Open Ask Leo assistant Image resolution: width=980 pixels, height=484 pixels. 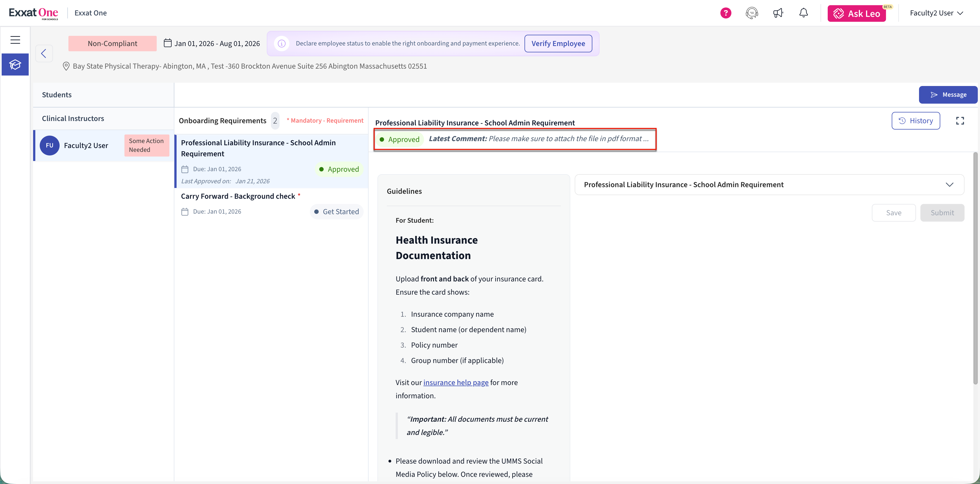857,13
